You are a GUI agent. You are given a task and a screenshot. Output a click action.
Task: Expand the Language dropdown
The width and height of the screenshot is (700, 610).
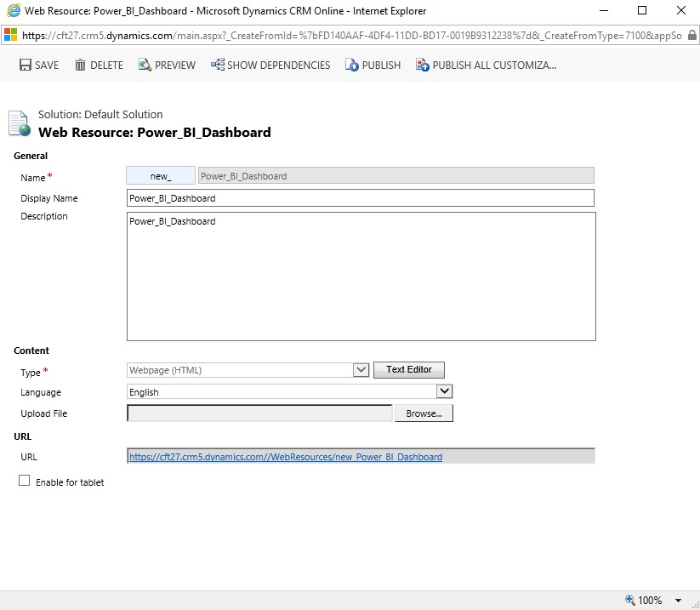[x=444, y=391]
